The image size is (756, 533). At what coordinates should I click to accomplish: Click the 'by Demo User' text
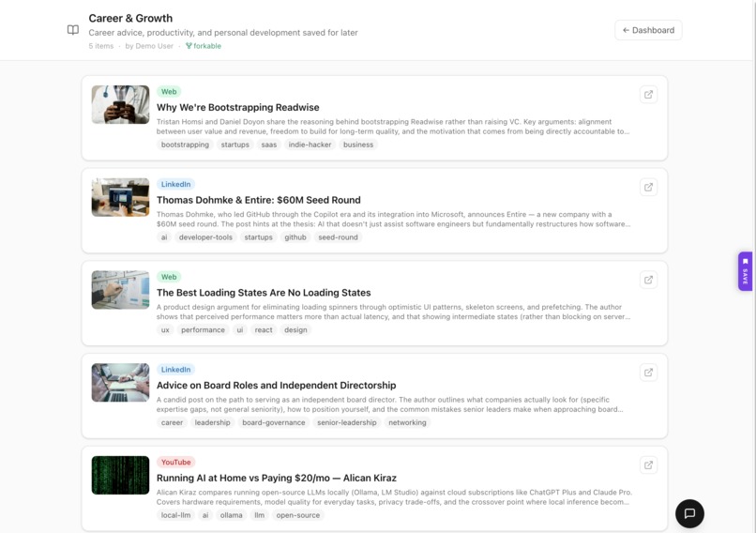pos(149,46)
